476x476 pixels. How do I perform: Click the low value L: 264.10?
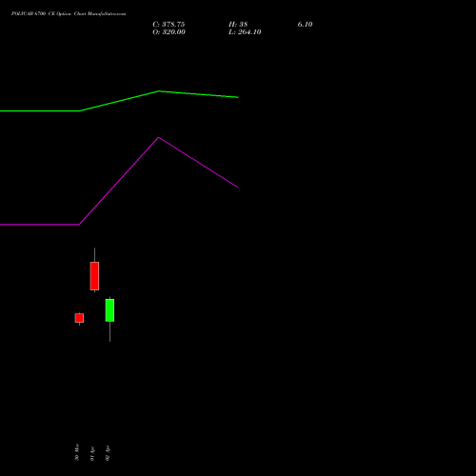tap(245, 32)
